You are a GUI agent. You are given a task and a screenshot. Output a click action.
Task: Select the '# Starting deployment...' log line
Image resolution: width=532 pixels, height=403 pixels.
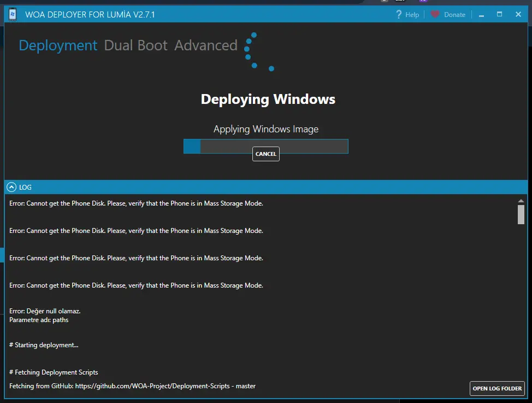(44, 345)
